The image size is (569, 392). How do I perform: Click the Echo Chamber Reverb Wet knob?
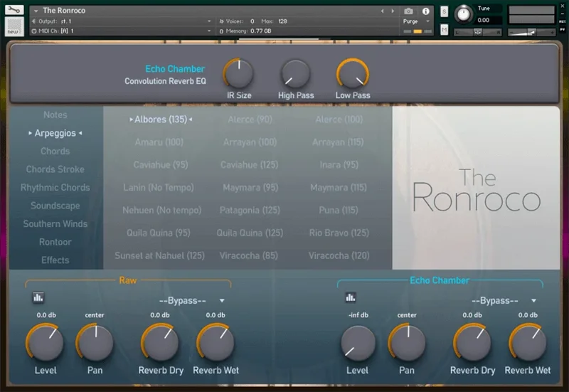click(528, 343)
